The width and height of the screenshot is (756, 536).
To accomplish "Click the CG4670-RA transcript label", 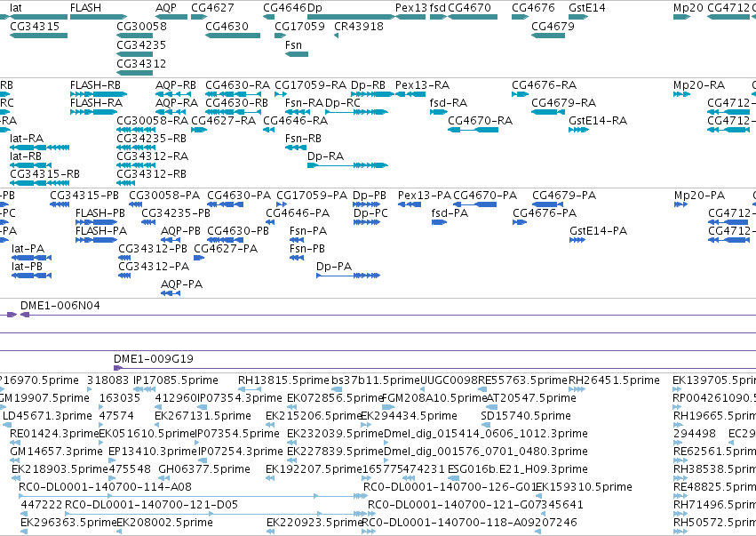I will tap(480, 121).
